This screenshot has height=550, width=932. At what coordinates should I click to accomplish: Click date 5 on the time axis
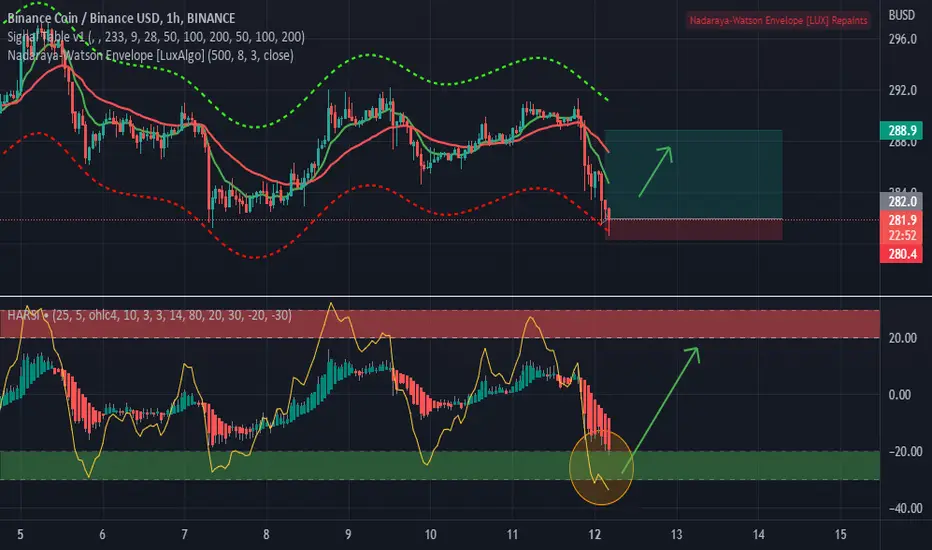[20, 535]
